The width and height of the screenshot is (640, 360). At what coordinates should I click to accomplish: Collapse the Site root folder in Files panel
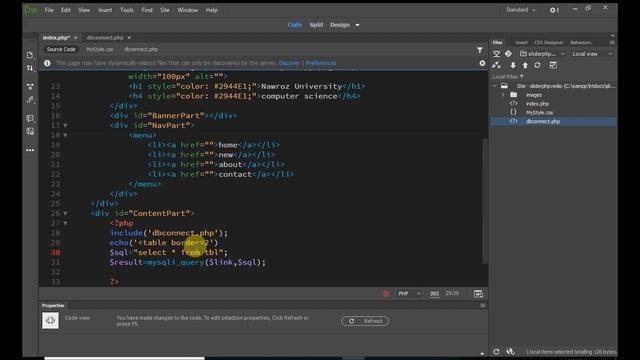coord(495,86)
